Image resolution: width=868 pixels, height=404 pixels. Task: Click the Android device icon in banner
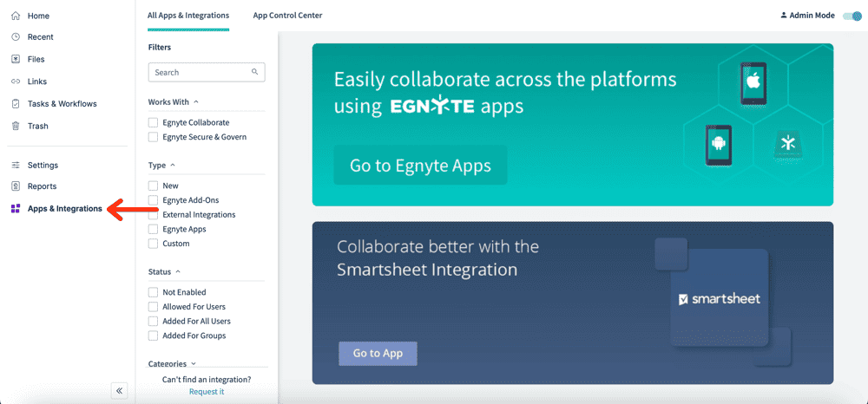[718, 146]
